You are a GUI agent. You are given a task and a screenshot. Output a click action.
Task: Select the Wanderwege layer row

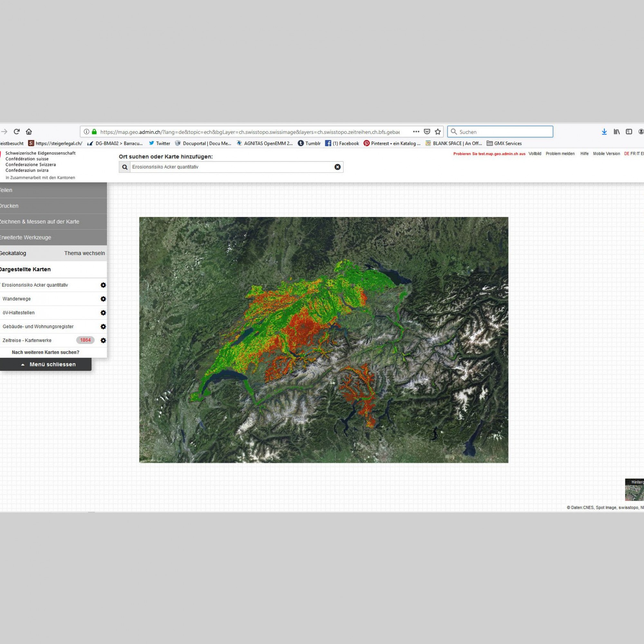click(17, 299)
